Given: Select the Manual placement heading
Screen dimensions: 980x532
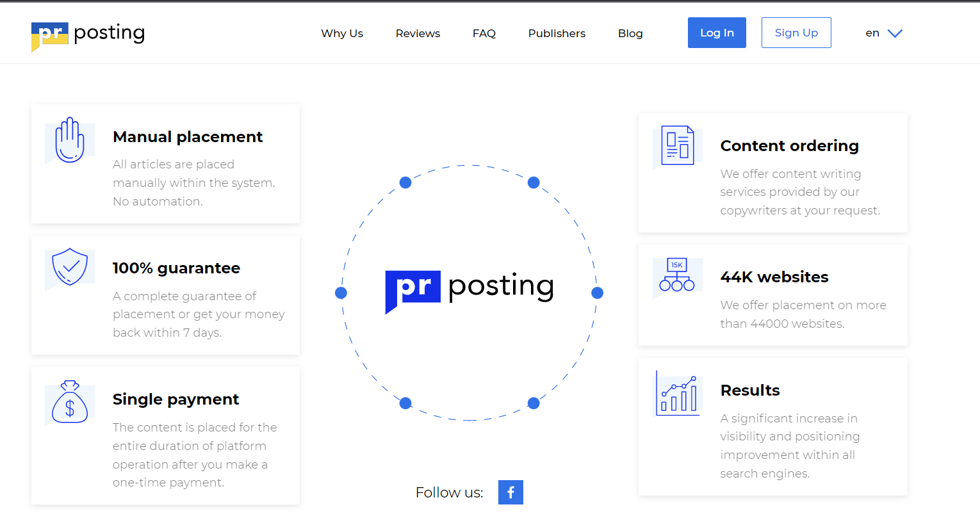Looking at the screenshot, I should click(x=188, y=137).
